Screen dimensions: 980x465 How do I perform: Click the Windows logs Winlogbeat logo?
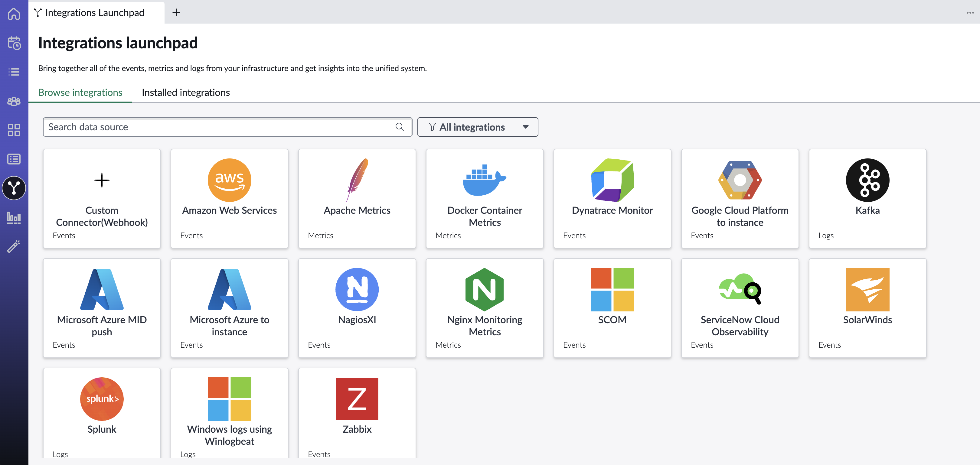229,399
